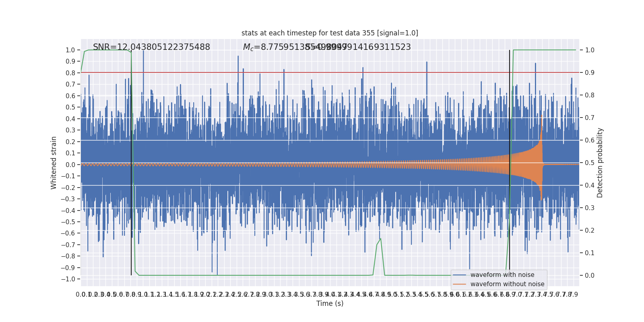
Task: Click the right axis tick label 0.0
Action: (x=590, y=276)
